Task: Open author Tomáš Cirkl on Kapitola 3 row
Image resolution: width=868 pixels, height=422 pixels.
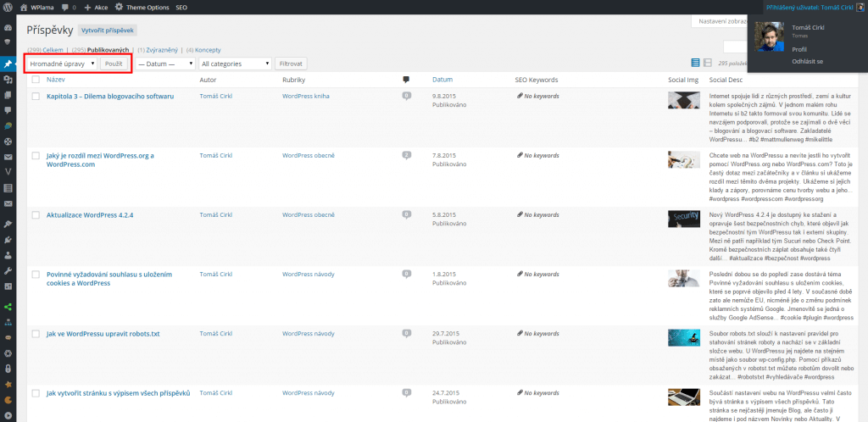Action: coord(216,96)
